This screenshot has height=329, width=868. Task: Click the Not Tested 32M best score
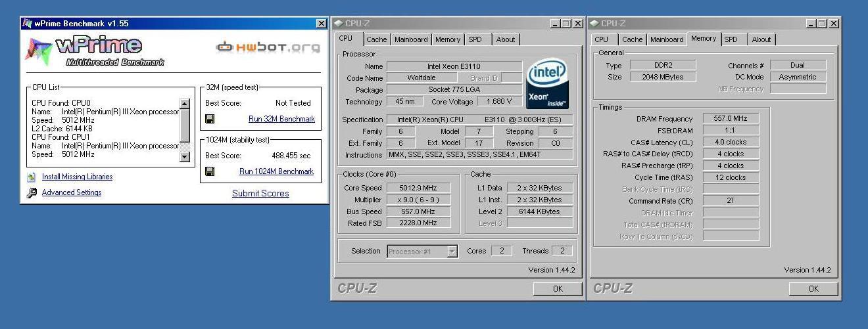pyautogui.click(x=293, y=103)
